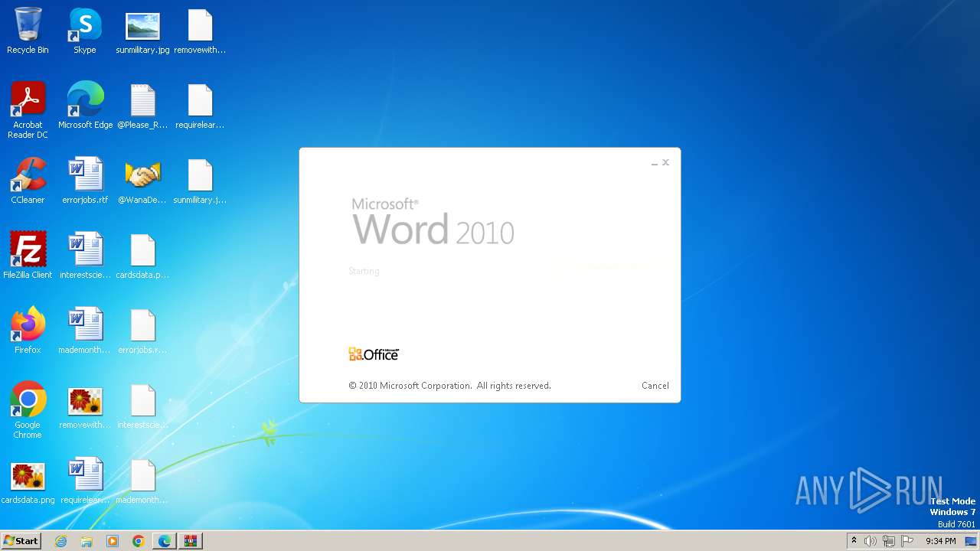Select the CCleaner desktop shortcut
This screenshot has width=980, height=551.
point(28,181)
